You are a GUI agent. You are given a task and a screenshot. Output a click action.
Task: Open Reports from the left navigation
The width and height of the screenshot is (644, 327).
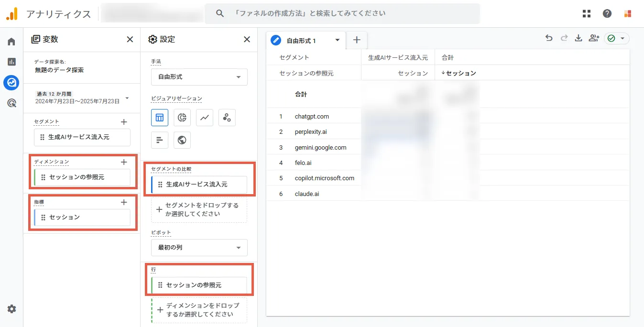[x=11, y=62]
